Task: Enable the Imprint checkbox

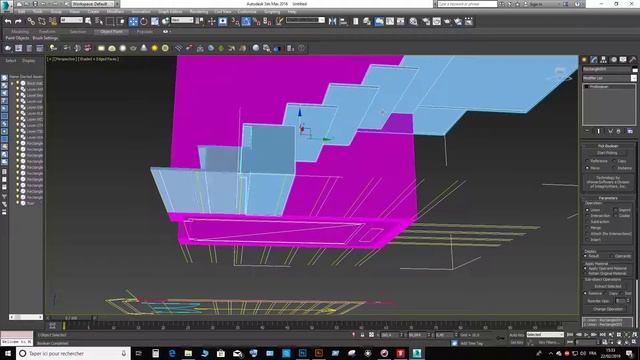Action: point(616,210)
